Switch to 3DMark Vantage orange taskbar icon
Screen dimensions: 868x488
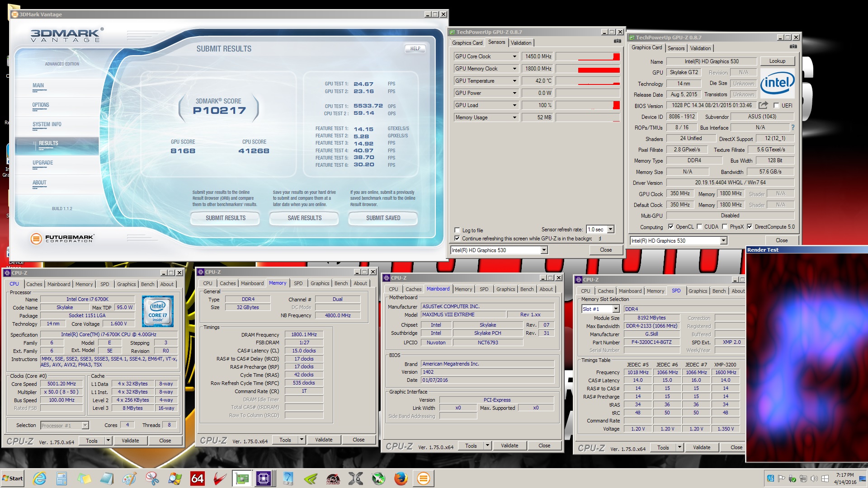pos(424,479)
